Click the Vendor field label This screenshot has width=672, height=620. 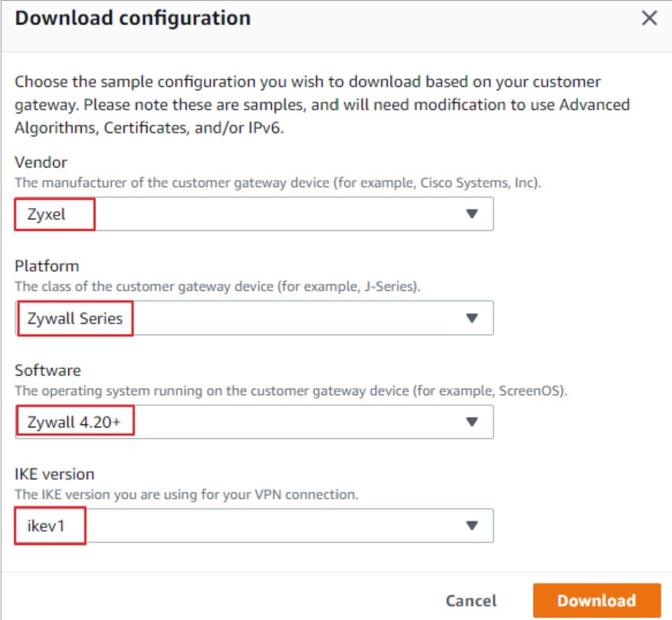(x=41, y=162)
